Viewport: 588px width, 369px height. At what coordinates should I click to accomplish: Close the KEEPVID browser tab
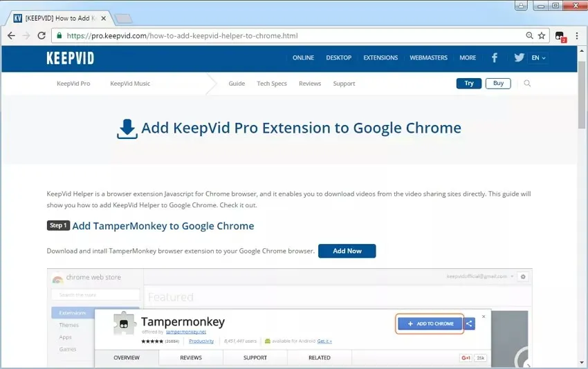click(x=104, y=18)
